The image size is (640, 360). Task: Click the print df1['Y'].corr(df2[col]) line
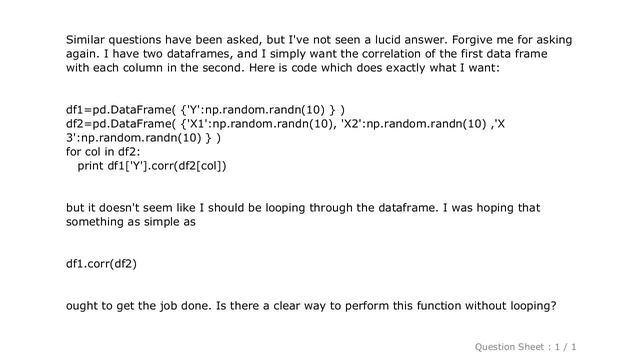[x=152, y=166]
